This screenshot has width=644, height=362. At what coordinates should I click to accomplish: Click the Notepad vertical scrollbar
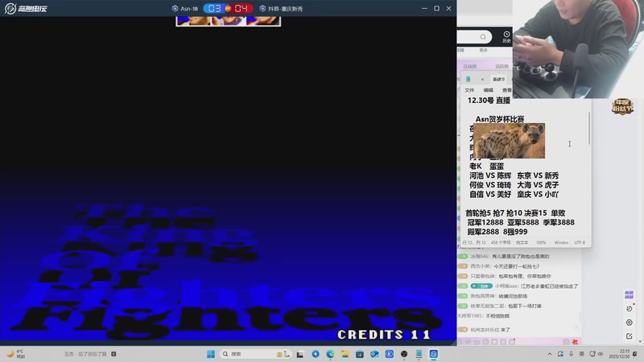coord(589,129)
